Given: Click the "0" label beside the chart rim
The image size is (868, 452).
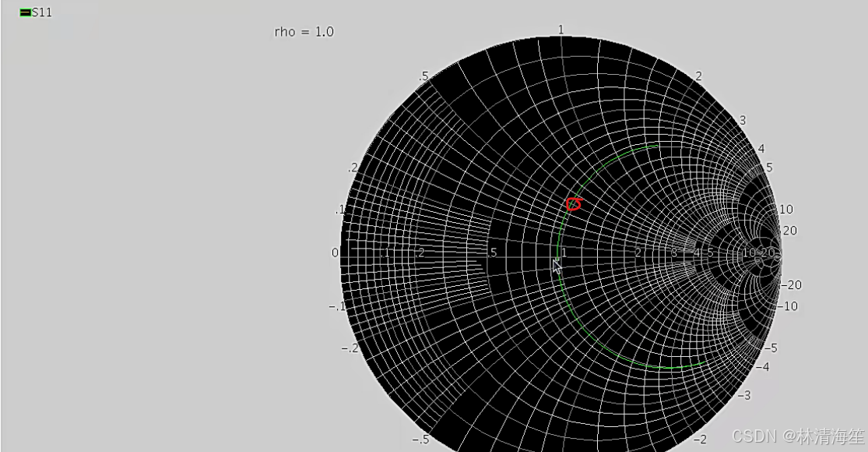Looking at the screenshot, I should 335,252.
